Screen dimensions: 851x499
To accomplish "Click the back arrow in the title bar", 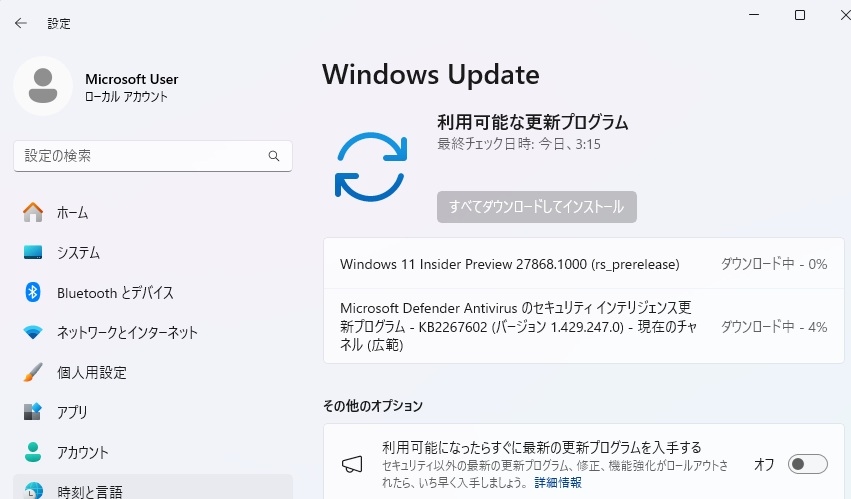I will 20,23.
